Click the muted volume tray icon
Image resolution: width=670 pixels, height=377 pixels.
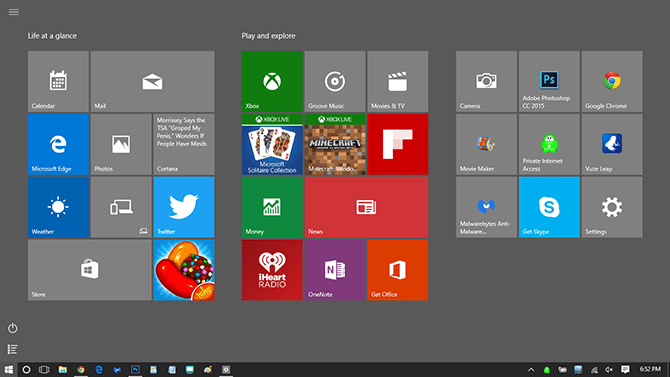[609, 370]
